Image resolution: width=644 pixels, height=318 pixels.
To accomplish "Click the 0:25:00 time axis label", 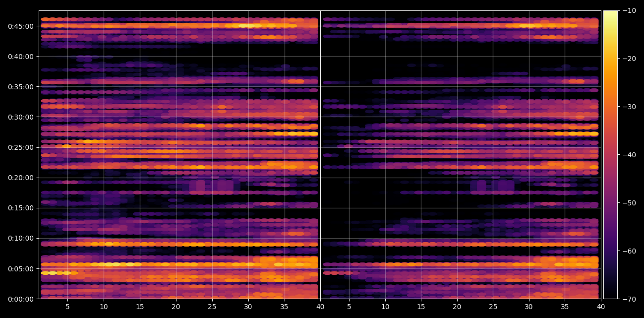I will pyautogui.click(x=21, y=147).
